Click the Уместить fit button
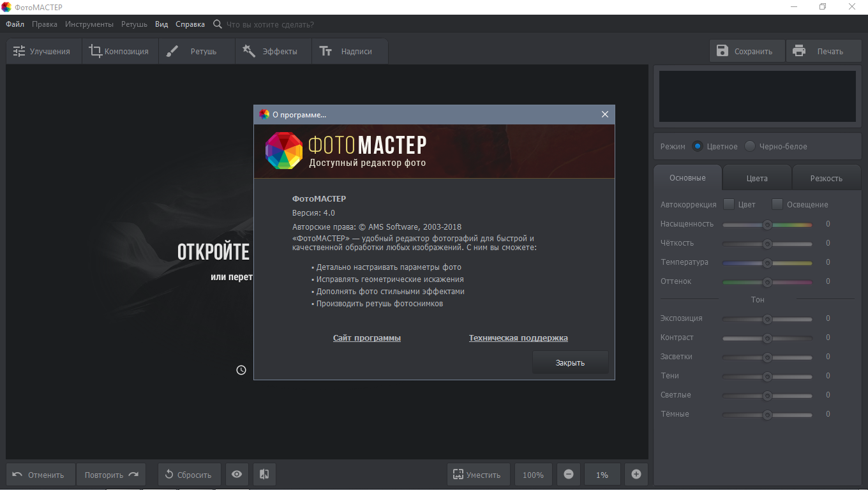The width and height of the screenshot is (868, 490). click(479, 475)
